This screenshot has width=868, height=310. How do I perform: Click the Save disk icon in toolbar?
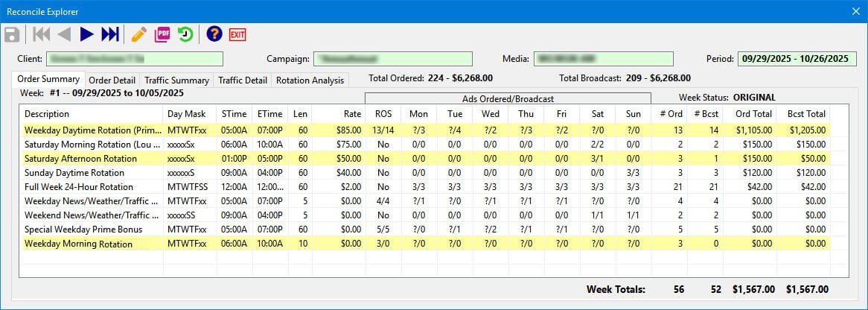click(12, 34)
